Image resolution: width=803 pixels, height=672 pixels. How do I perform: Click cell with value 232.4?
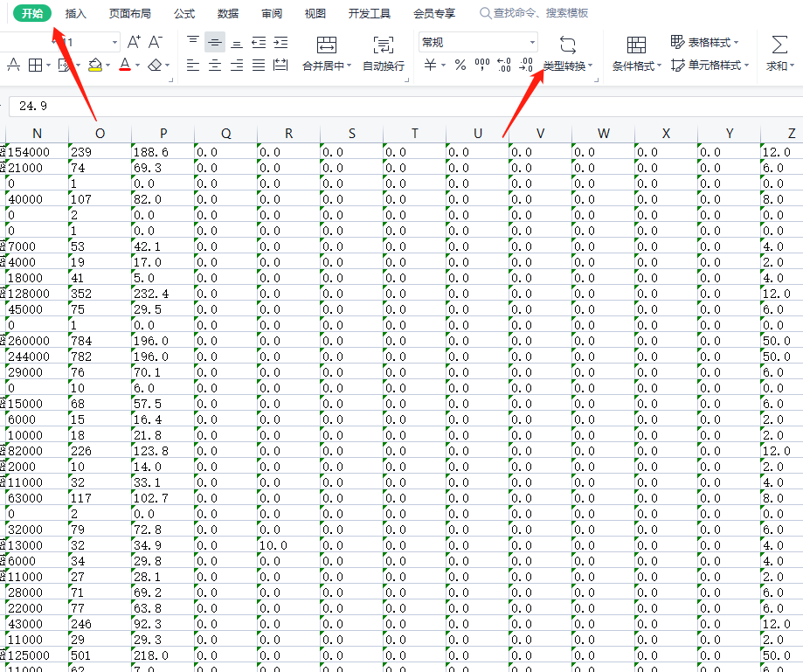[x=163, y=294]
